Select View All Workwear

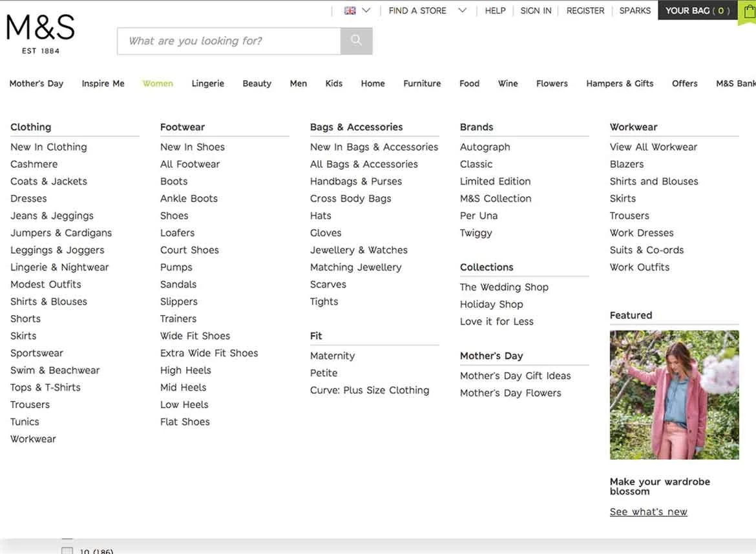point(653,147)
